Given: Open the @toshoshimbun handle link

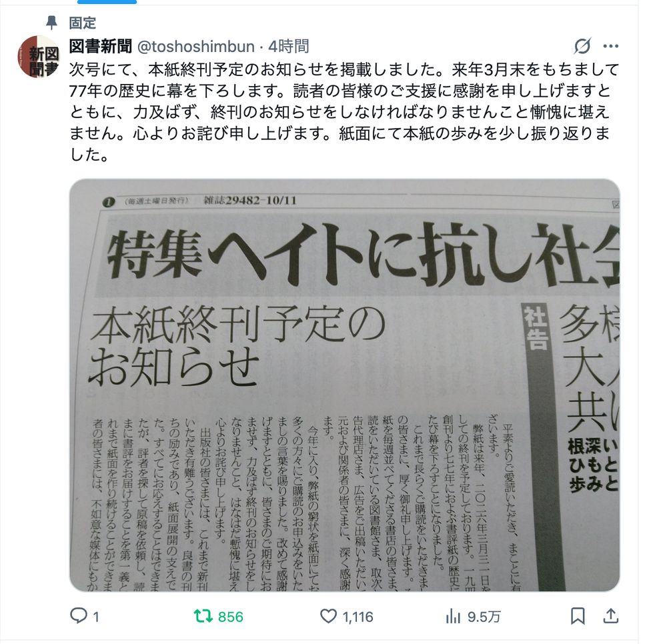Looking at the screenshot, I should [195, 47].
